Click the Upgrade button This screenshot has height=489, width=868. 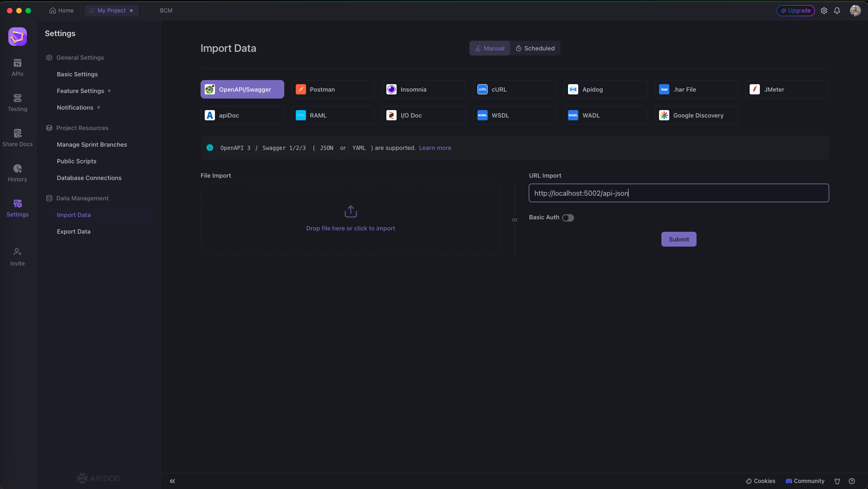(795, 11)
